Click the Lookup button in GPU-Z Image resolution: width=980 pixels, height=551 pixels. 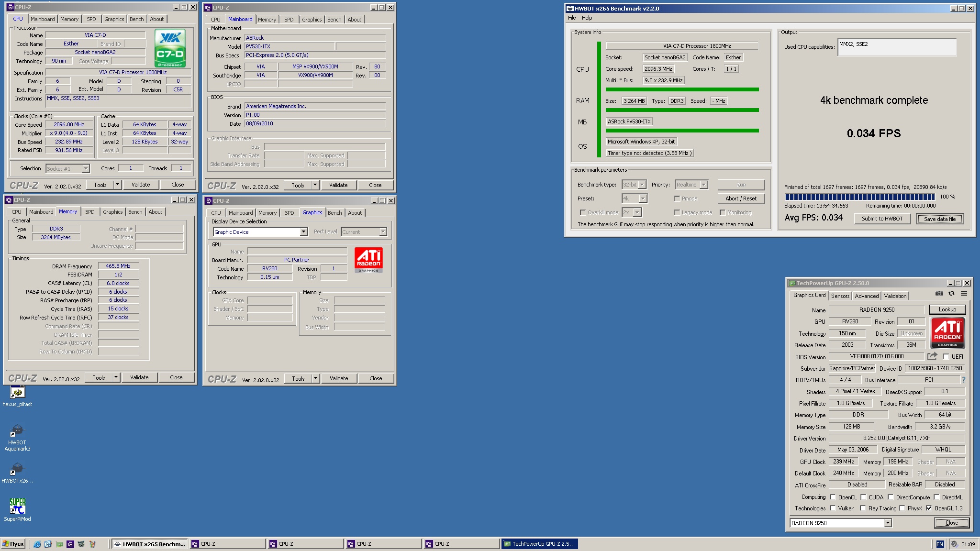(x=947, y=309)
